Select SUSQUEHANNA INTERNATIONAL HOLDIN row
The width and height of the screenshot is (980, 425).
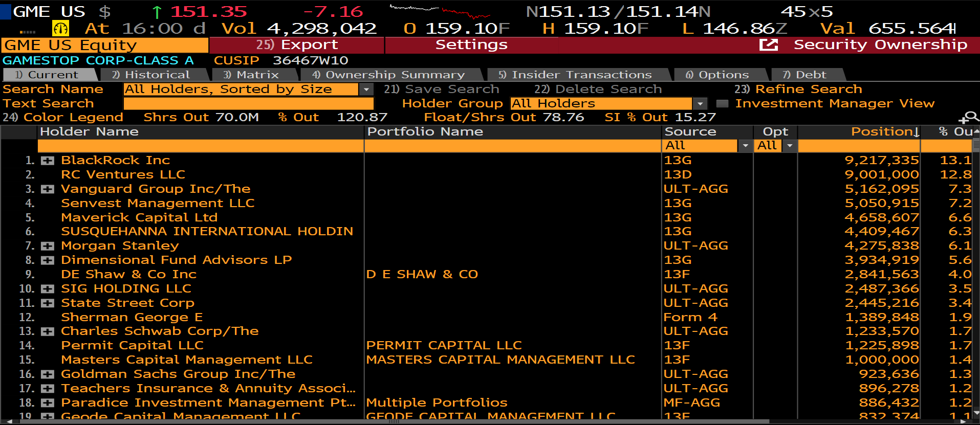click(207, 231)
